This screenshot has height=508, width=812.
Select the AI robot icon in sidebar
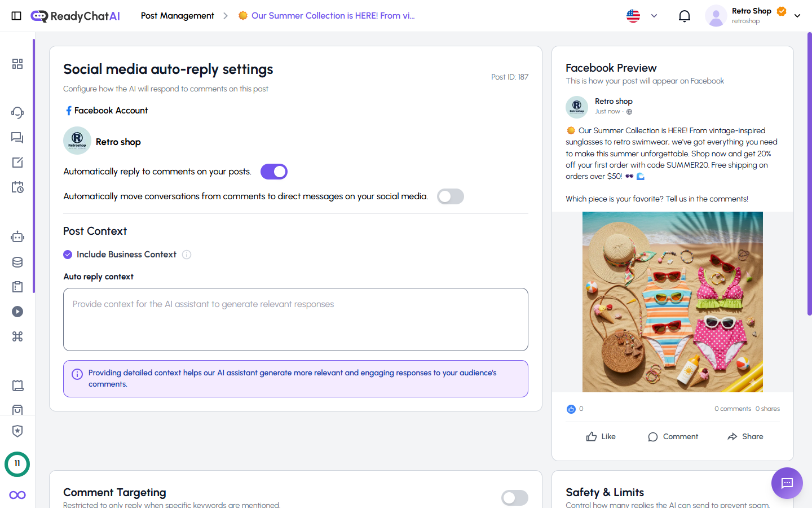point(17,237)
